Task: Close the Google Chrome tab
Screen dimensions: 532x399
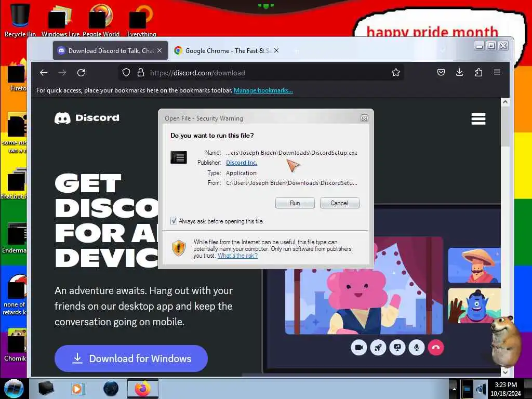Action: pos(276,50)
